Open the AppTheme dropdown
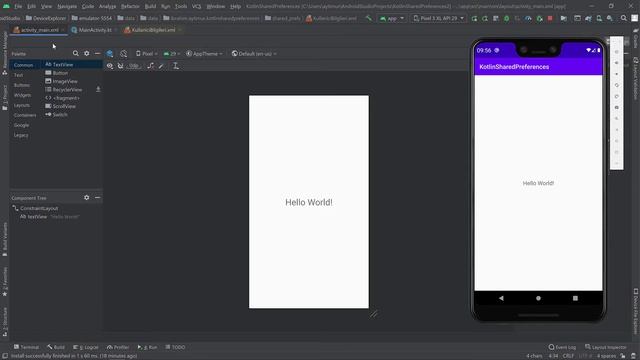The height and width of the screenshot is (360, 640). (204, 53)
